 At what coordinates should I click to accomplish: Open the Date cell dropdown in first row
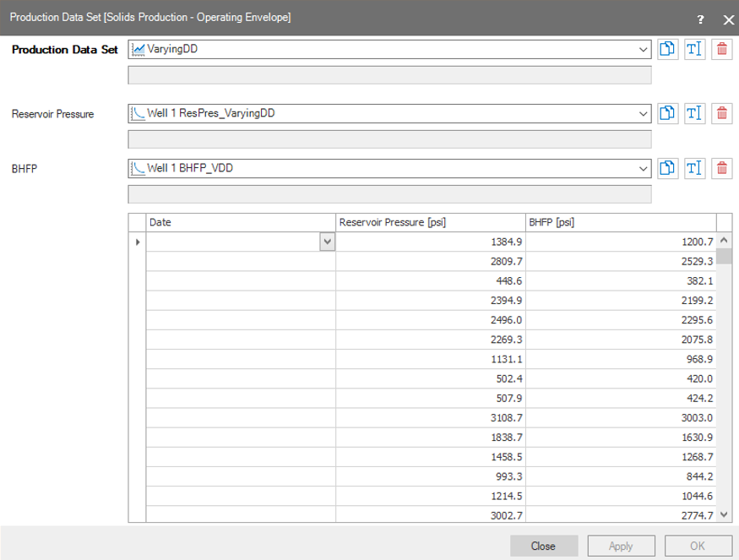pyautogui.click(x=327, y=242)
